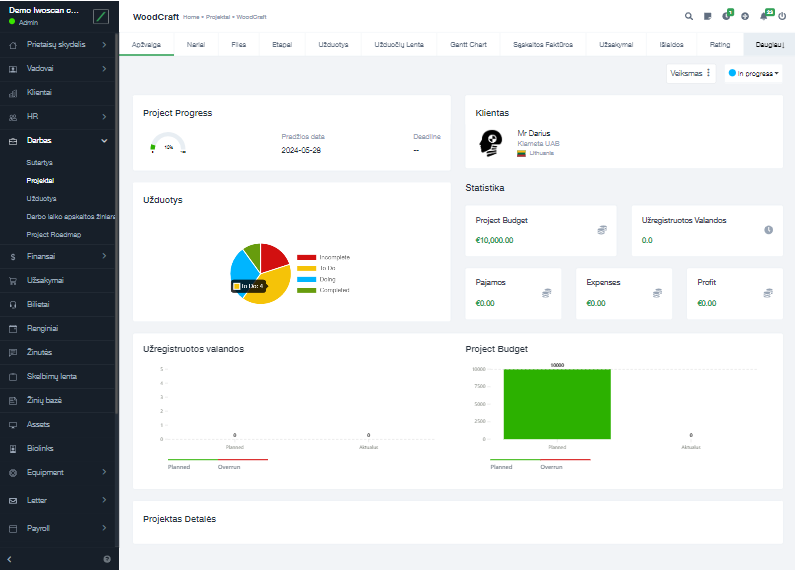Click the help question mark icon in sidebar footer
Screen dimensions: 795x570
coord(107,558)
